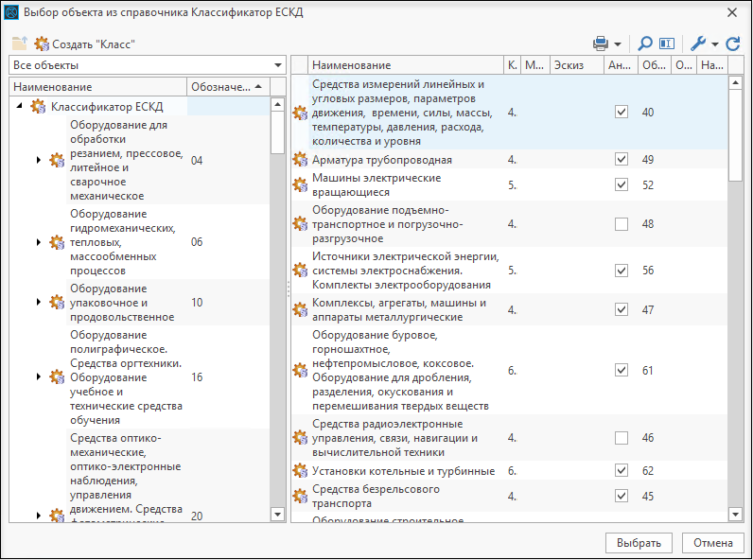Open the wrench settings dropdown arrow
Screen dimensions: 753x560
[714, 44]
